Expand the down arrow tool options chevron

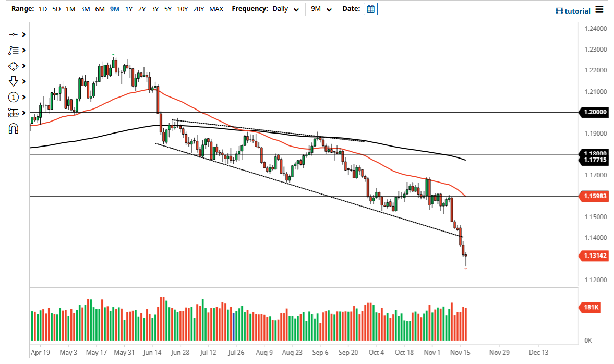click(x=23, y=81)
